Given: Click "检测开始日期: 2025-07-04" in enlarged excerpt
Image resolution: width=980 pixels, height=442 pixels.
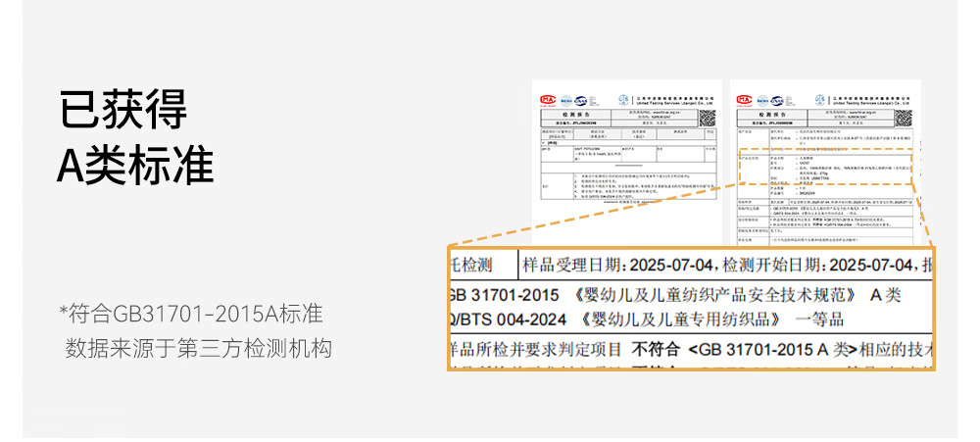Looking at the screenshot, I should click(x=816, y=265).
